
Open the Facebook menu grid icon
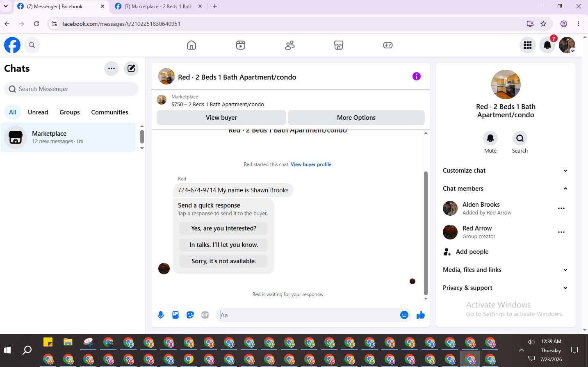528,45
